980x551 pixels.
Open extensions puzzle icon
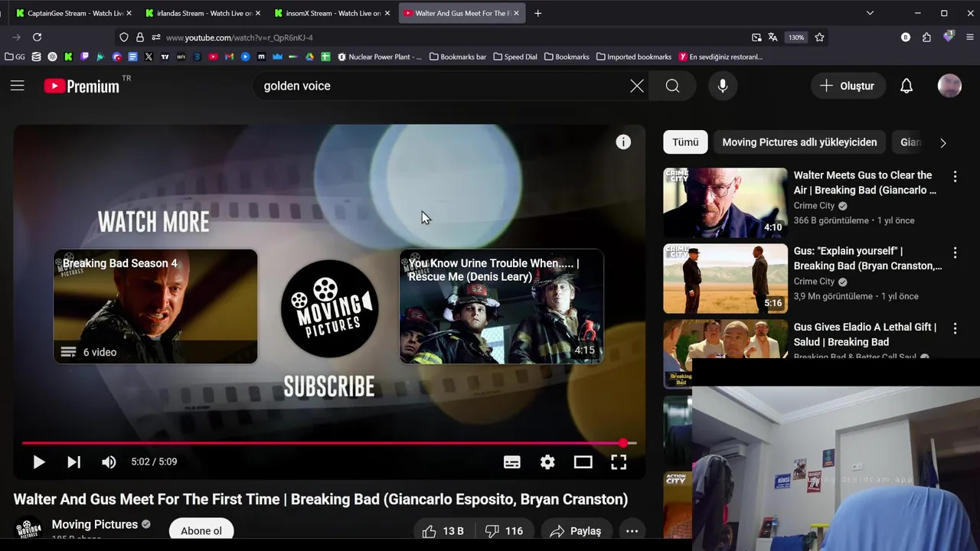tap(926, 37)
